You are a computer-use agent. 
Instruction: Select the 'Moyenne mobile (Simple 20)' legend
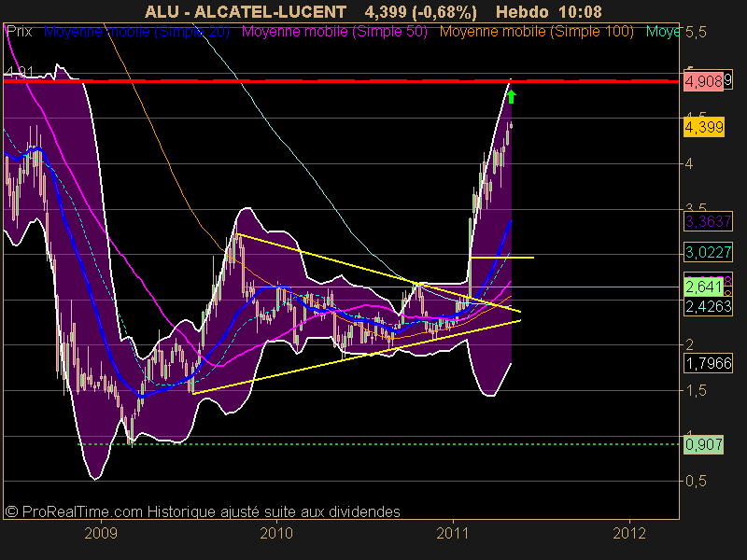[136, 32]
